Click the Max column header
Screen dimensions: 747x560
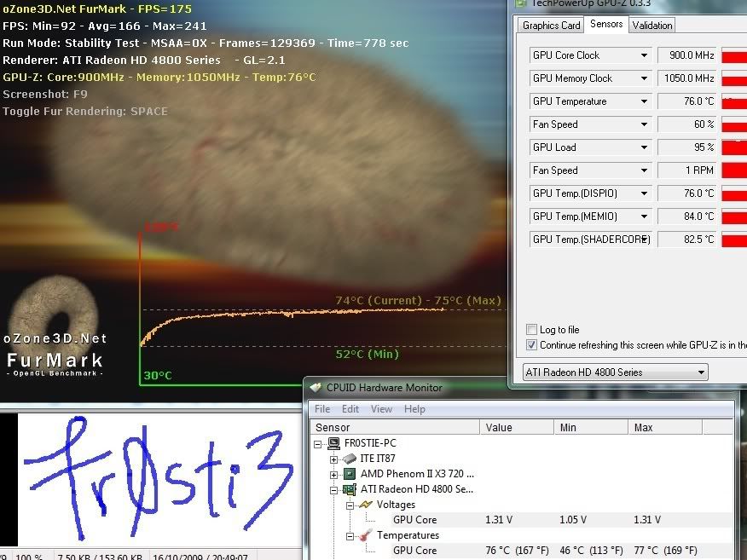click(665, 427)
